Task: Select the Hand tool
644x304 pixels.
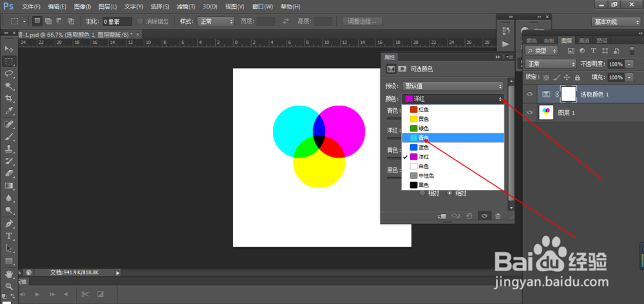Action: pos(8,274)
